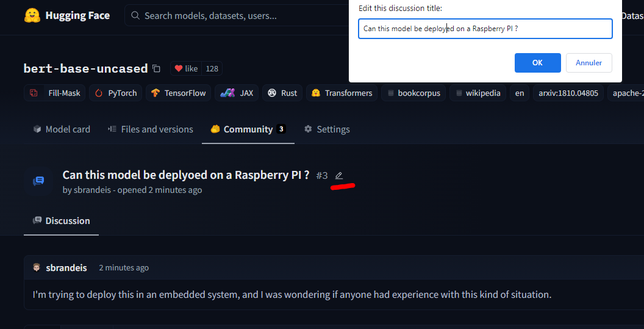Click the PyTorch tag icon
This screenshot has height=329, width=644.
(99, 93)
